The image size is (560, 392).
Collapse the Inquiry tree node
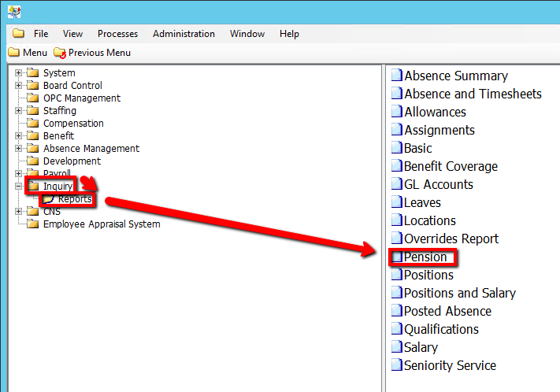click(x=18, y=187)
